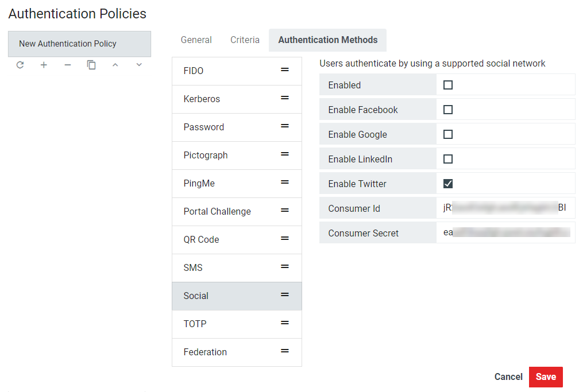Viewport: 579px width, 392px height.
Task: Switch to the General tab
Action: tap(196, 40)
